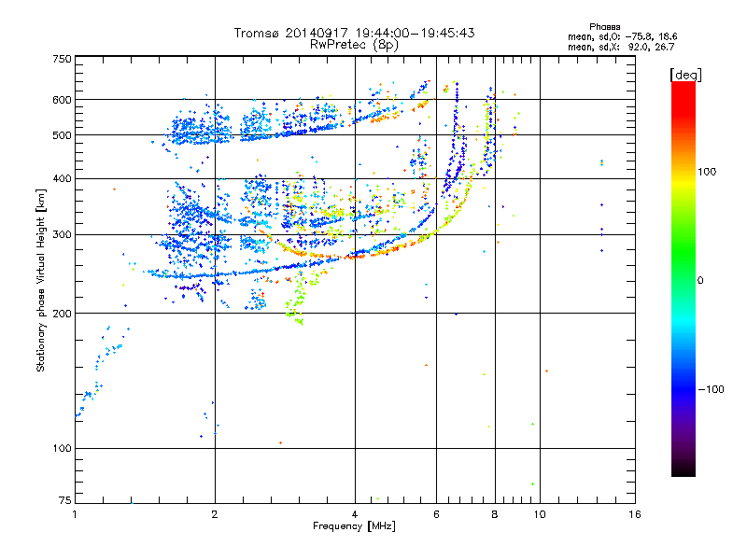Image resolution: width=747 pixels, height=560 pixels.
Task: Click the y-axis tick label '75'
Action: coord(64,500)
